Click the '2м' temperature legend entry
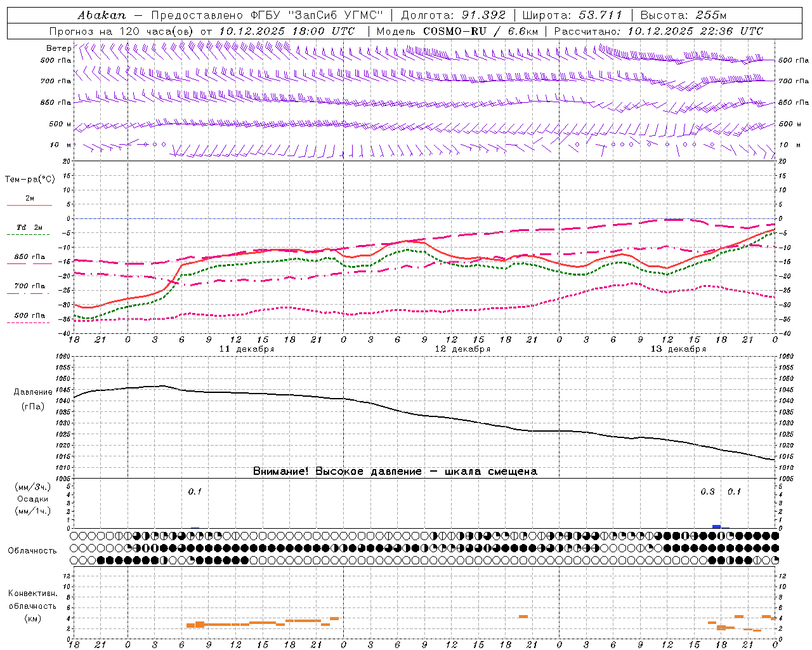The height and width of the screenshot is (650, 812). click(30, 198)
